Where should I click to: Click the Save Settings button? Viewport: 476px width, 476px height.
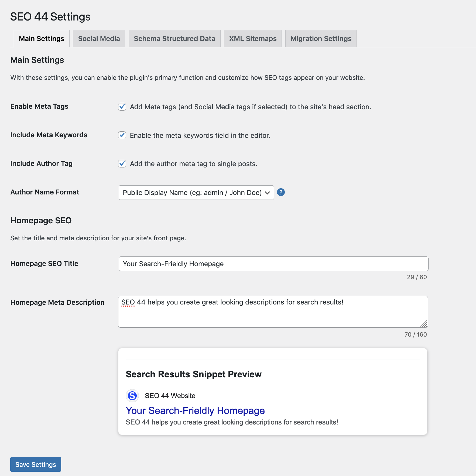click(35, 464)
